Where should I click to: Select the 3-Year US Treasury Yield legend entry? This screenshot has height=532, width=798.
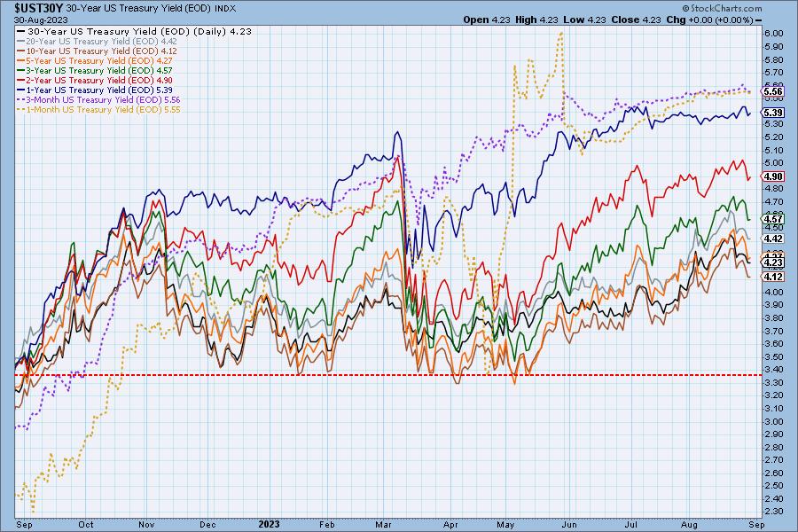tap(95, 70)
